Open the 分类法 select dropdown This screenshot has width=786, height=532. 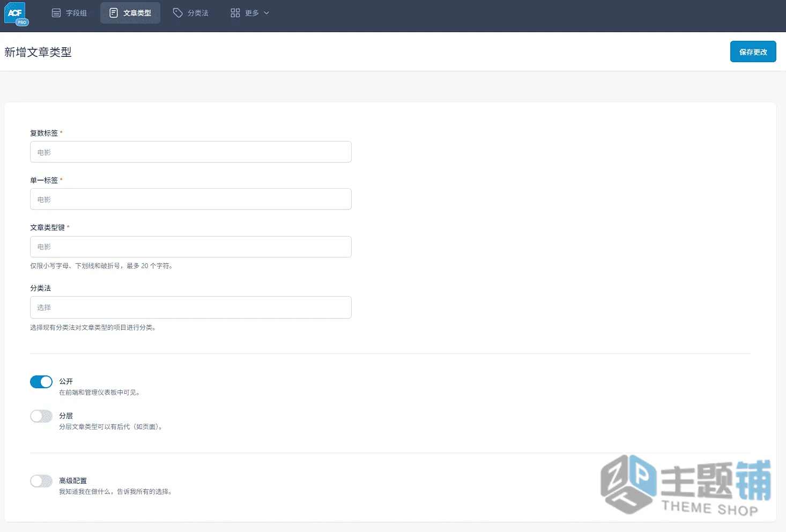tap(191, 307)
